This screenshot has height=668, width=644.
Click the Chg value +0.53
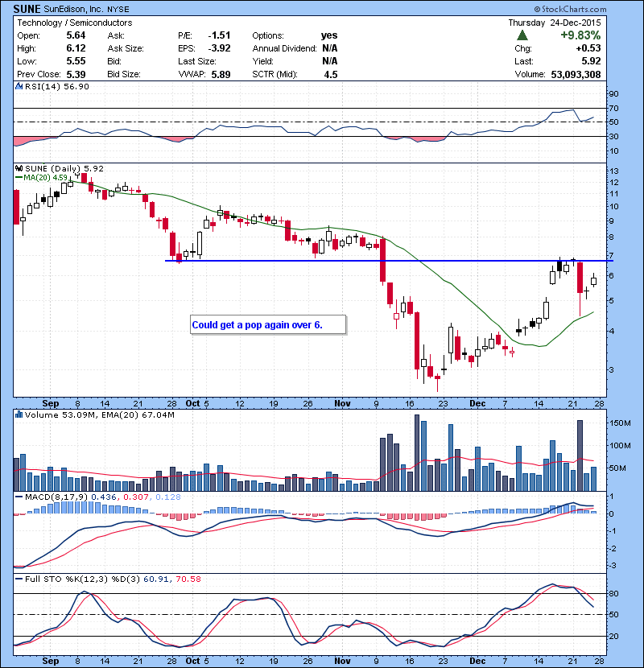pos(588,48)
